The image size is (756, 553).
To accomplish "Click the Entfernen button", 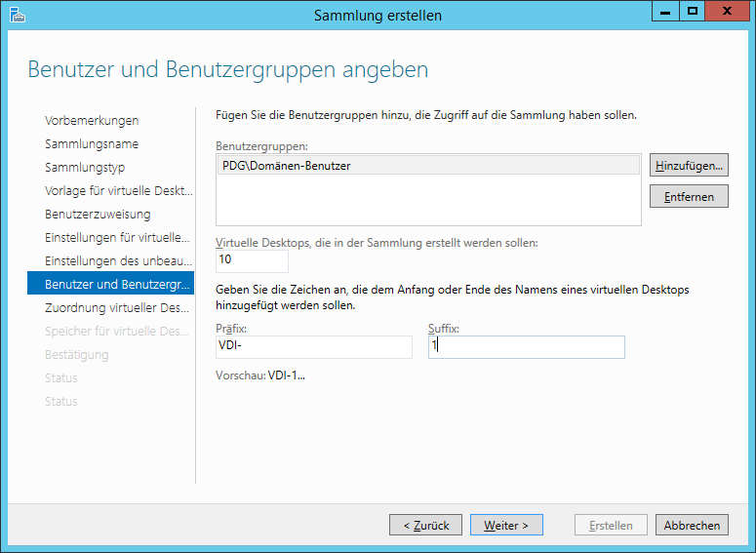I will 690,197.
